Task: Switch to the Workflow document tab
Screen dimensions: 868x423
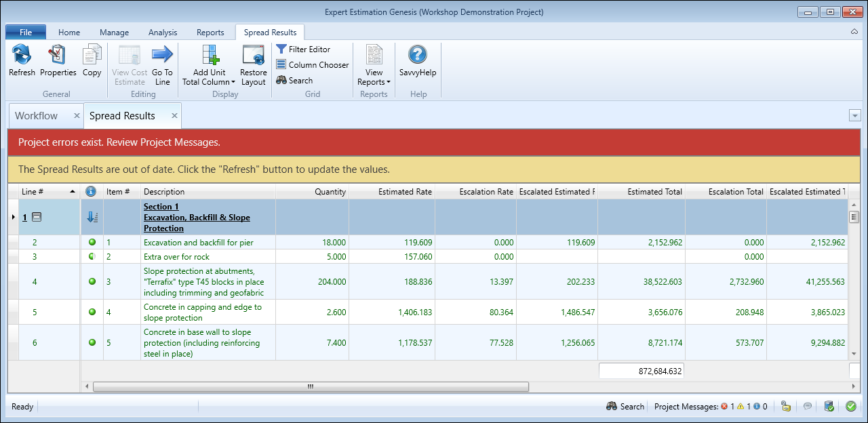Action: [37, 116]
